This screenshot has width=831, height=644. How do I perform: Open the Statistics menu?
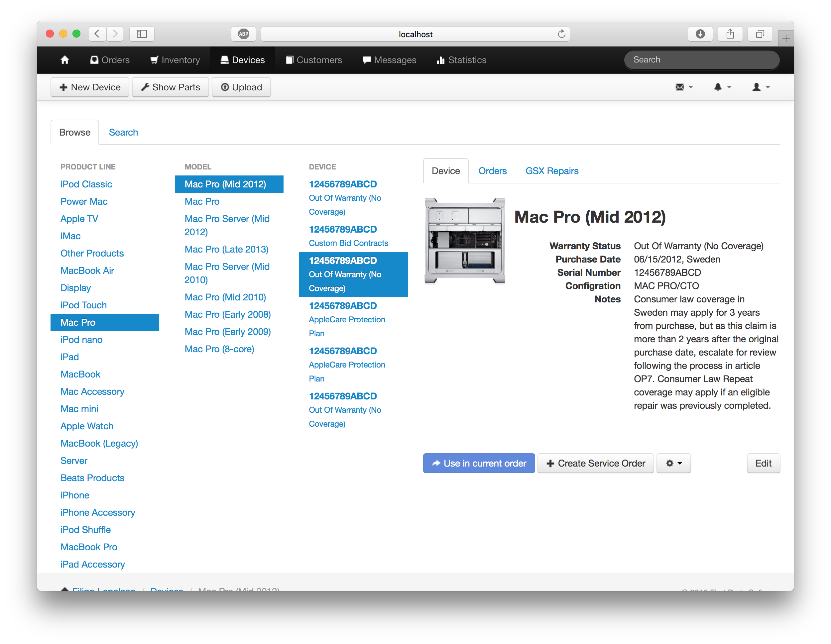tap(462, 60)
